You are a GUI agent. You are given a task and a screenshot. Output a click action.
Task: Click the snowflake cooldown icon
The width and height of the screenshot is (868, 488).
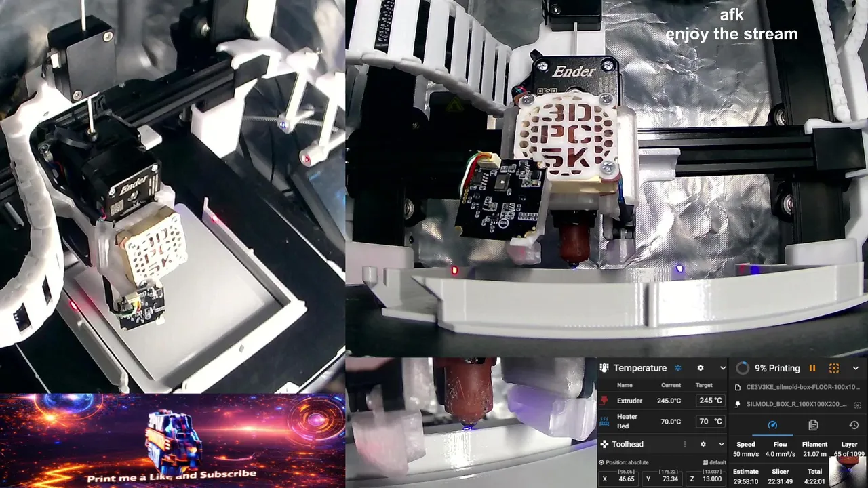(x=677, y=368)
